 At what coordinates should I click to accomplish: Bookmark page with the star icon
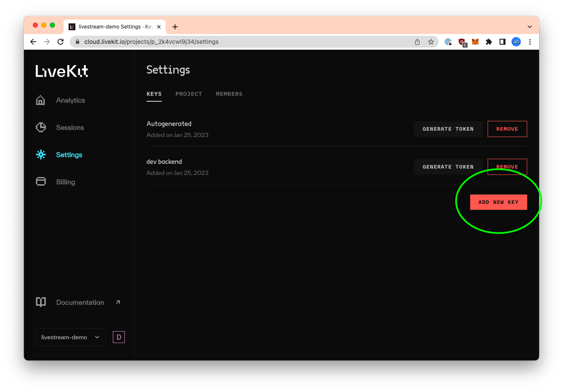tap(431, 42)
